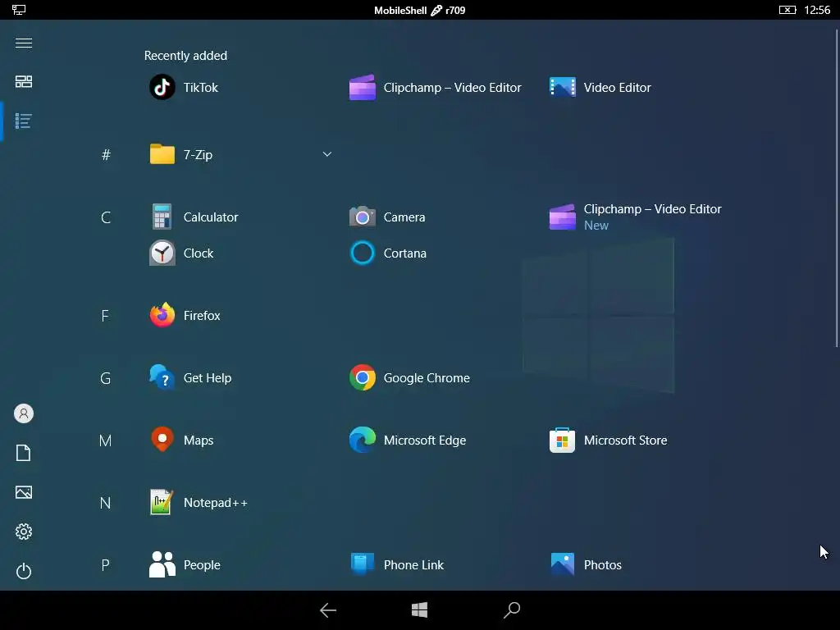Open the 7-Zip folder icon
Viewport: 840px width, 630px height.
coord(162,154)
